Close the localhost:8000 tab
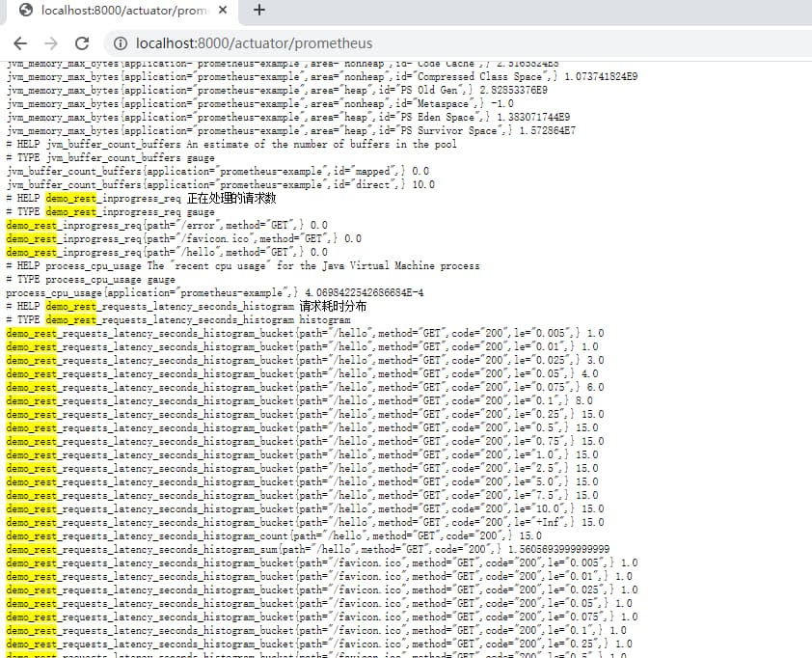This screenshot has width=812, height=658. click(x=224, y=11)
